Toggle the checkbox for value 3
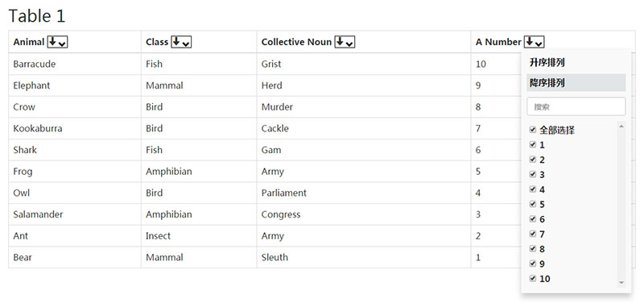This screenshot has width=644, height=303. coord(533,174)
